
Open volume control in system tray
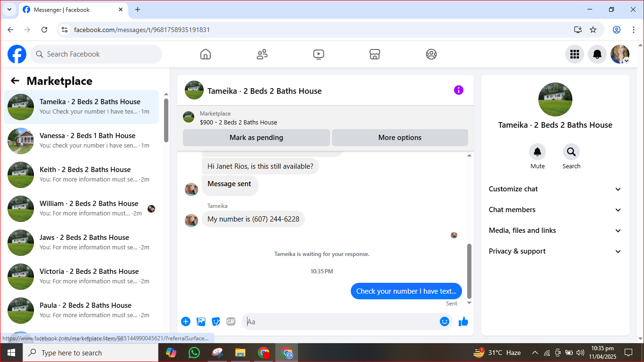click(580, 353)
